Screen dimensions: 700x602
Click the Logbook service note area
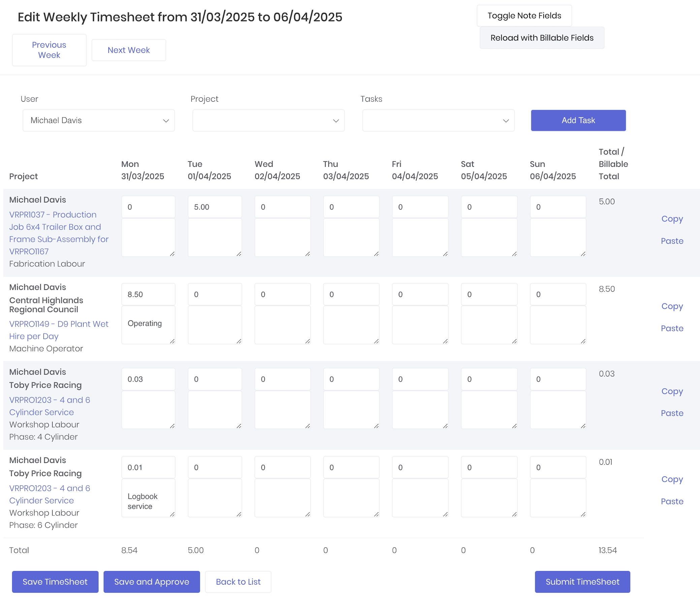[148, 498]
